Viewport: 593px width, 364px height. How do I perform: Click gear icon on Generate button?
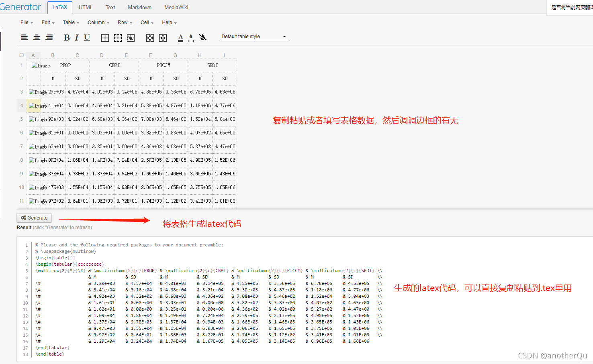point(23,218)
